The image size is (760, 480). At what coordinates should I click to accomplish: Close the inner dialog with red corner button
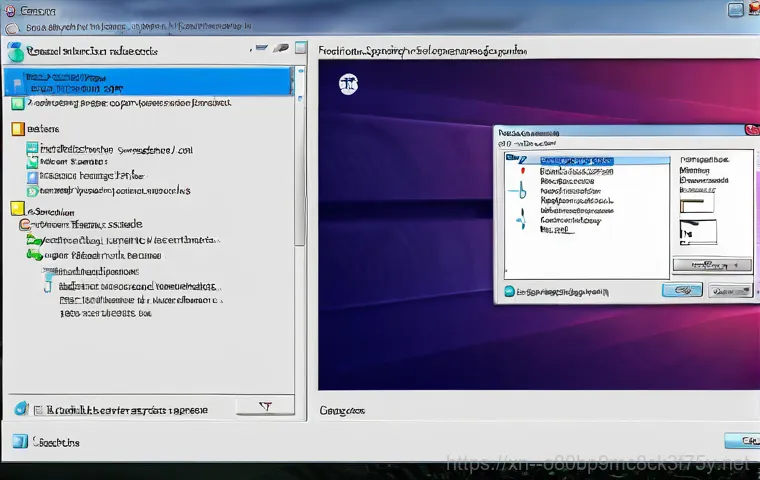[752, 130]
